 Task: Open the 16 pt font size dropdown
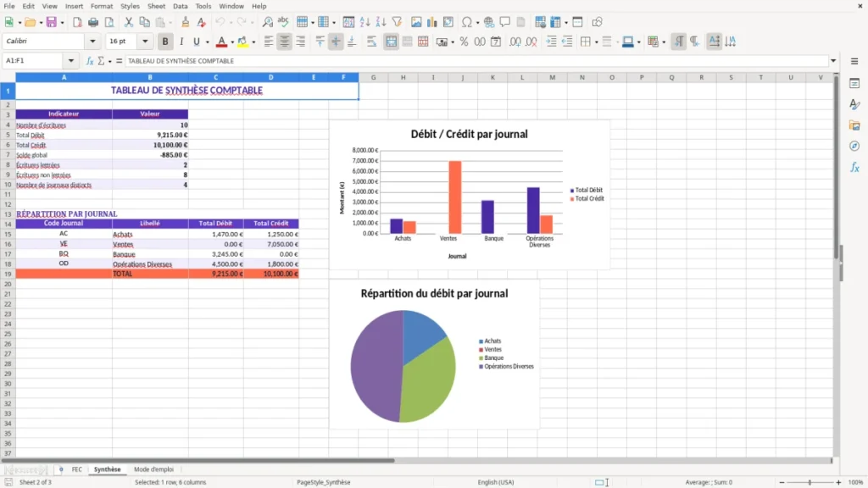coord(145,41)
